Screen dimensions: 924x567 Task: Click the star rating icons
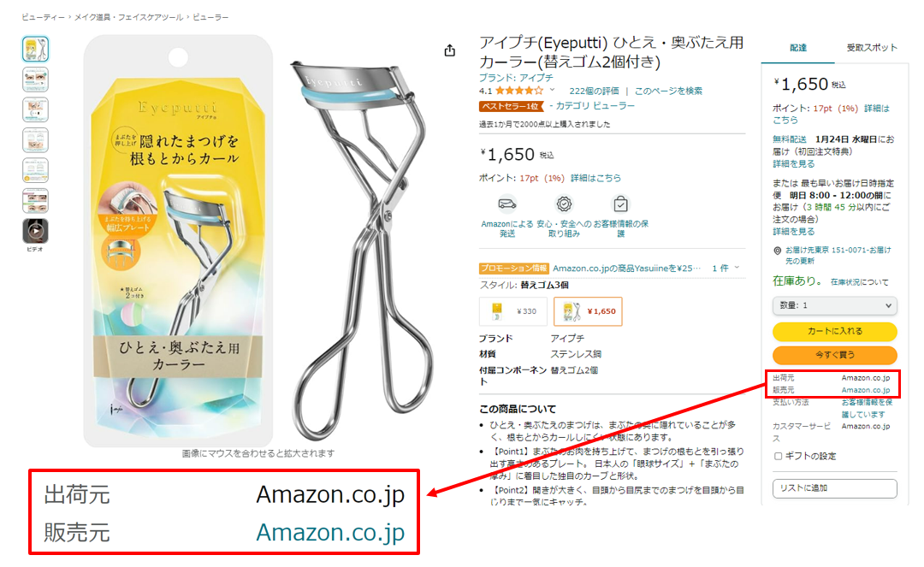pyautogui.click(x=519, y=91)
